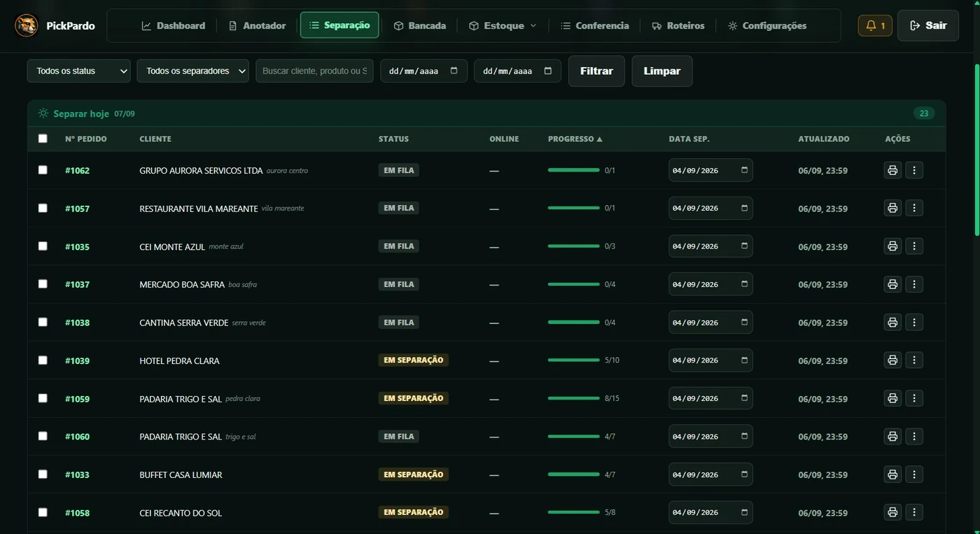Tick the checkbox for order #1035
Image resolution: width=980 pixels, height=534 pixels.
pyautogui.click(x=43, y=246)
